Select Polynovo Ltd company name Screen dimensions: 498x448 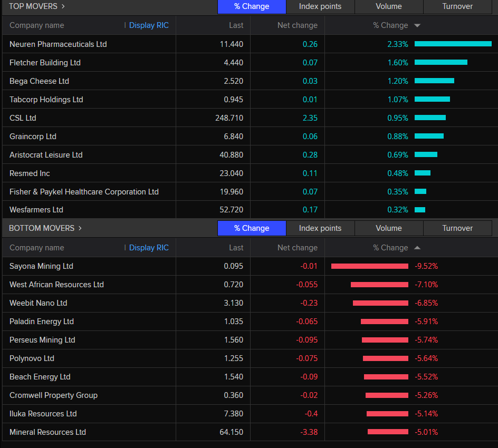(x=32, y=358)
